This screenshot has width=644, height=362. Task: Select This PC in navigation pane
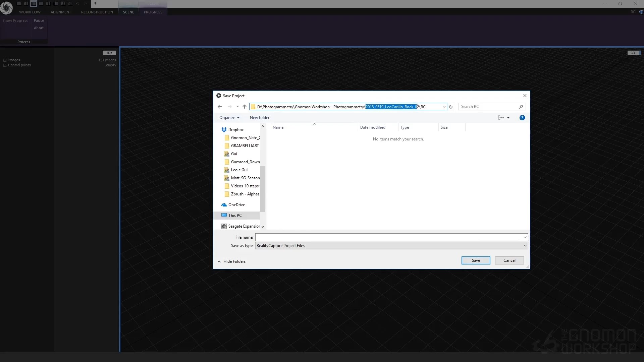tap(235, 216)
